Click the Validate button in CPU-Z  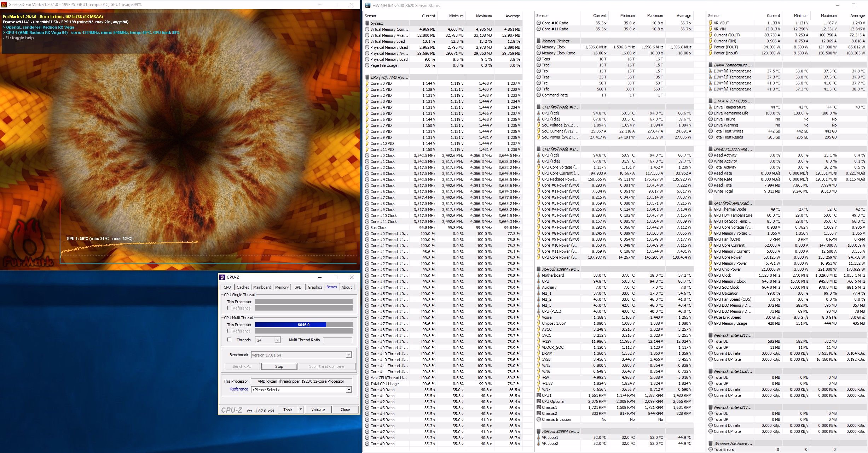coord(318,410)
